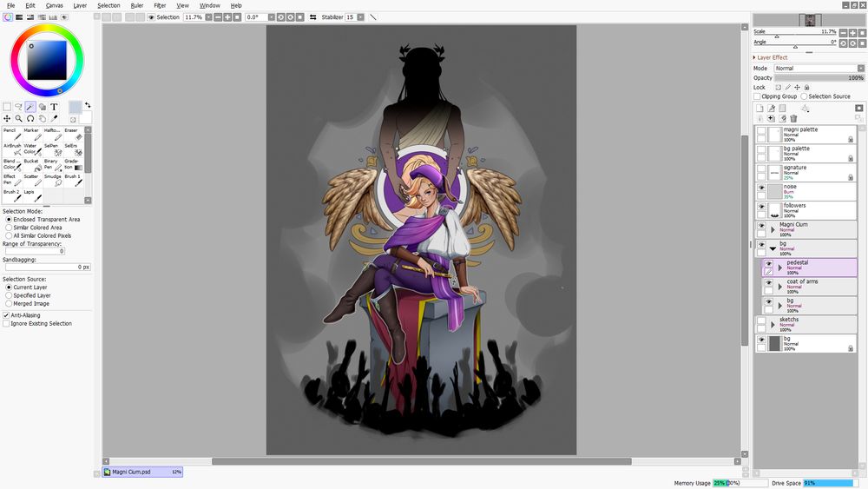Switch to the Magni Cium.psd document tab
Screen dimensions: 868x489
(142, 472)
